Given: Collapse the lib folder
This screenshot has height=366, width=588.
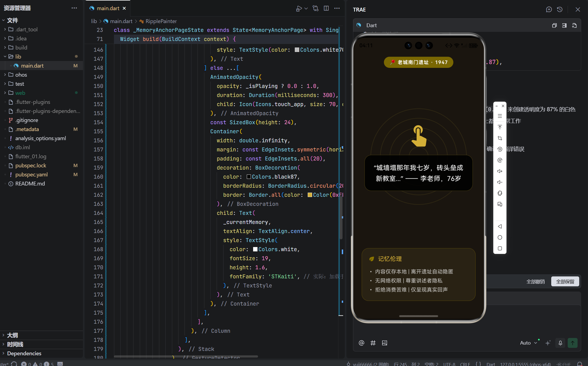Looking at the screenshot, I should point(18,57).
